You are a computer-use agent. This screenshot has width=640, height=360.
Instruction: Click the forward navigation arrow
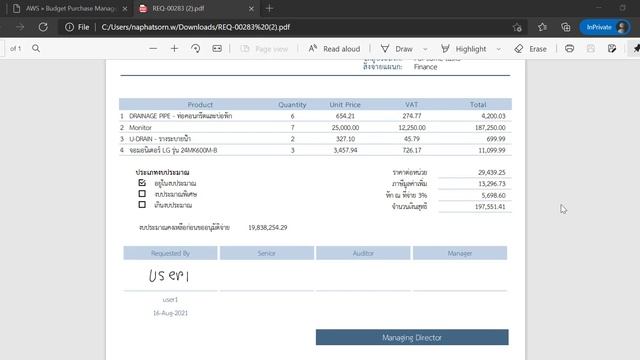coord(20,27)
